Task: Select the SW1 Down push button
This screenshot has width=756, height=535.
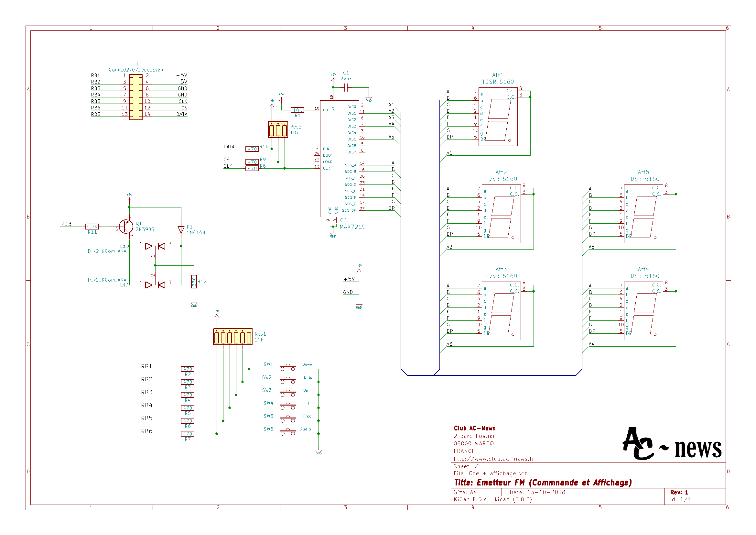Action: click(288, 368)
